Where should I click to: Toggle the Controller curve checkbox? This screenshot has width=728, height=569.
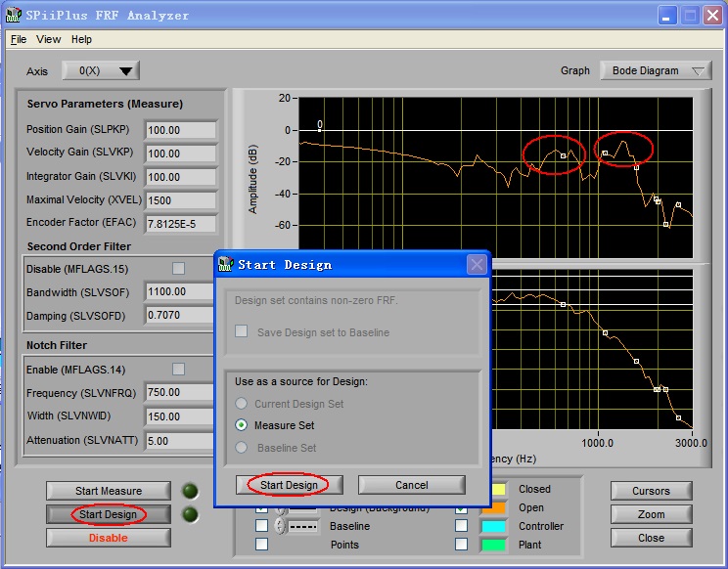[461, 526]
